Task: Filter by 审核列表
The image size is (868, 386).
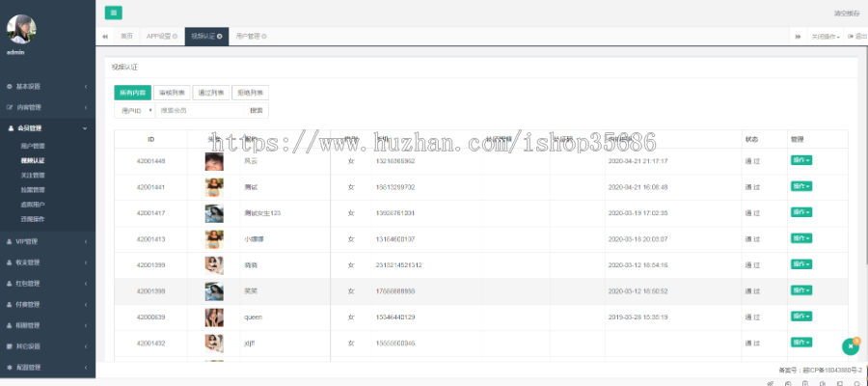Action: [173, 93]
